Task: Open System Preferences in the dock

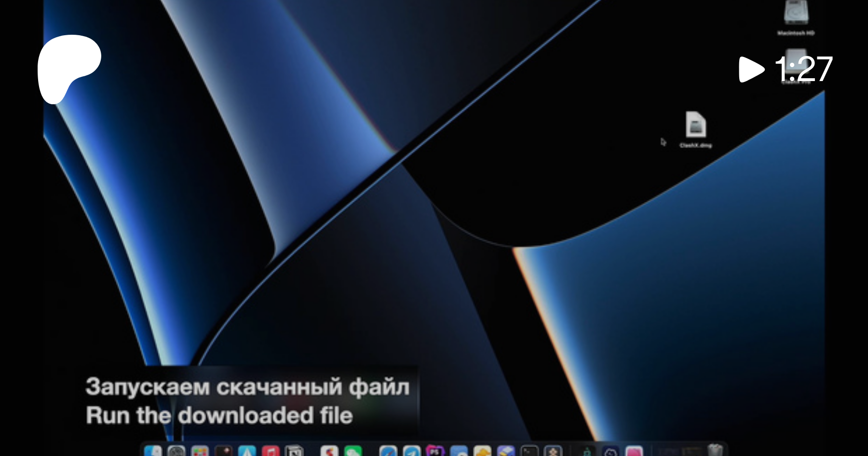Action: pyautogui.click(x=176, y=452)
